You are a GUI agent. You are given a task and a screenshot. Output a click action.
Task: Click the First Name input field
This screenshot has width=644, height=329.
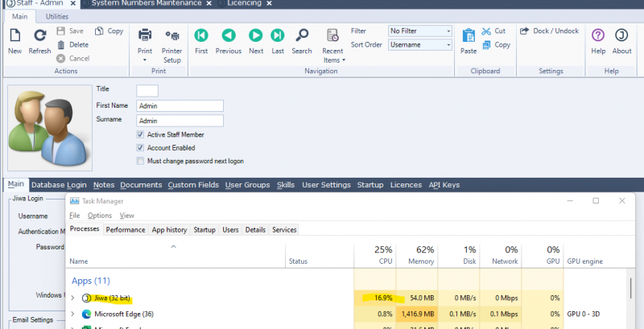click(x=179, y=105)
